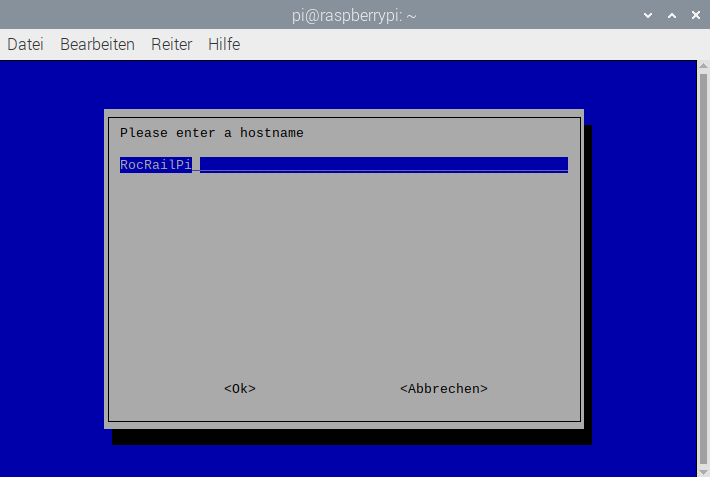Open the Datei menu

point(25,45)
